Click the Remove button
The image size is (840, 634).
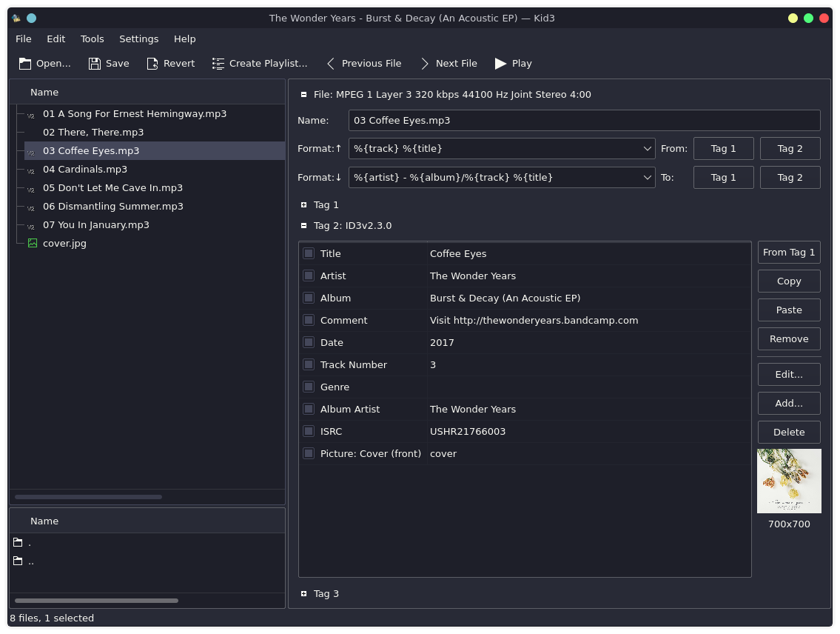point(789,339)
